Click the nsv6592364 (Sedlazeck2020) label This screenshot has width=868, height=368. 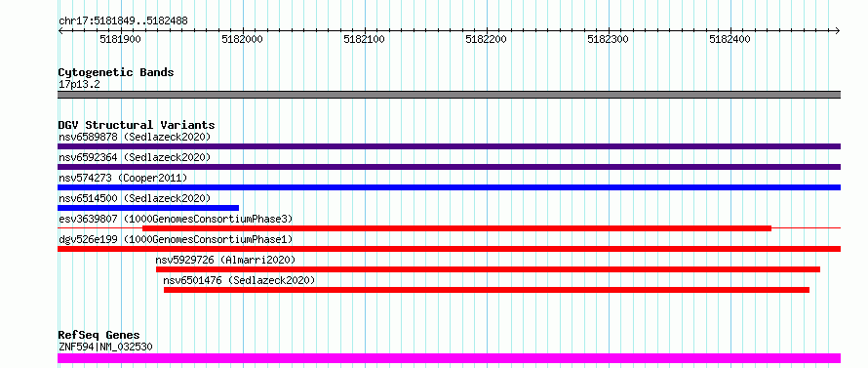[x=135, y=157]
